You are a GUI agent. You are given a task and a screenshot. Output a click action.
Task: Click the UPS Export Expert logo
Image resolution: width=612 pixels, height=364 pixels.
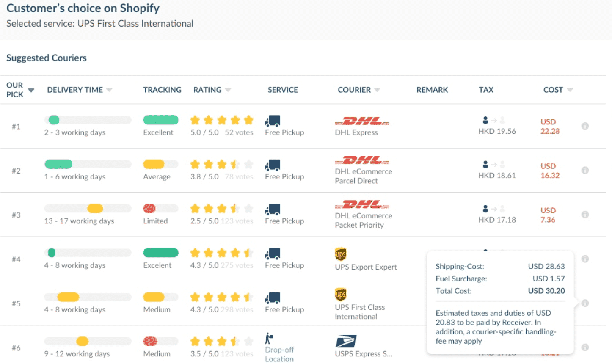(341, 254)
